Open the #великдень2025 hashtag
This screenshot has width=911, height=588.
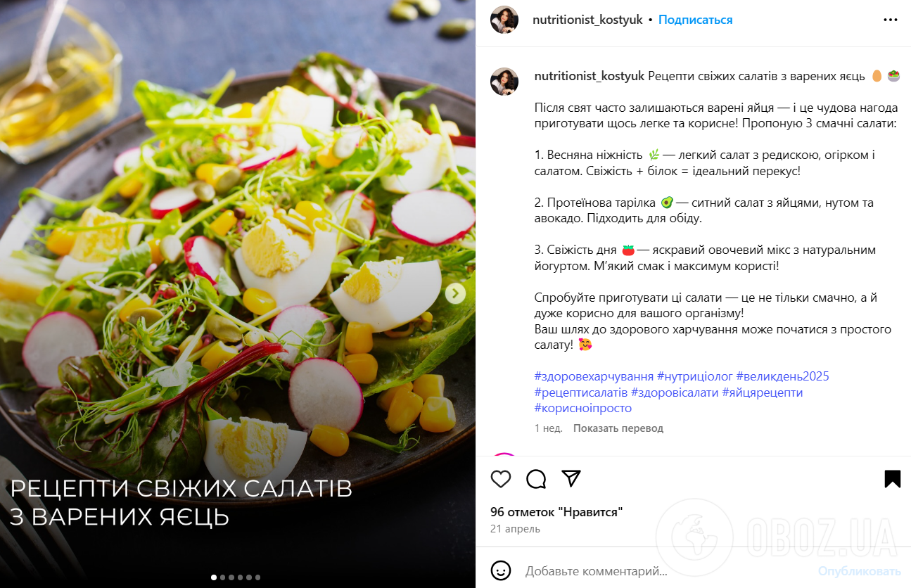(782, 376)
